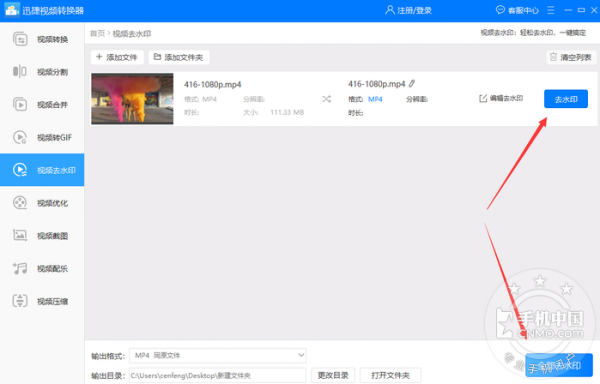Image resolution: width=600 pixels, height=384 pixels.
Task: Click the 首页 breadcrumb link
Action: coord(97,34)
